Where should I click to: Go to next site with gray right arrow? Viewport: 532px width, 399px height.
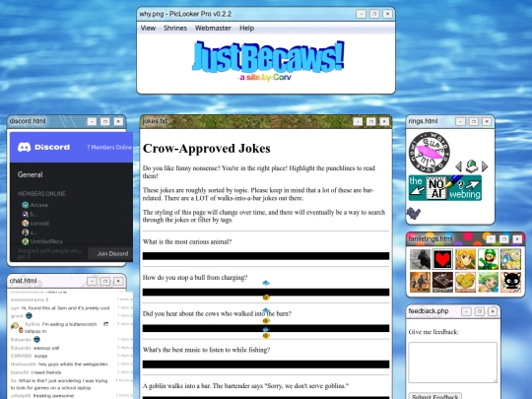pyautogui.click(x=485, y=166)
